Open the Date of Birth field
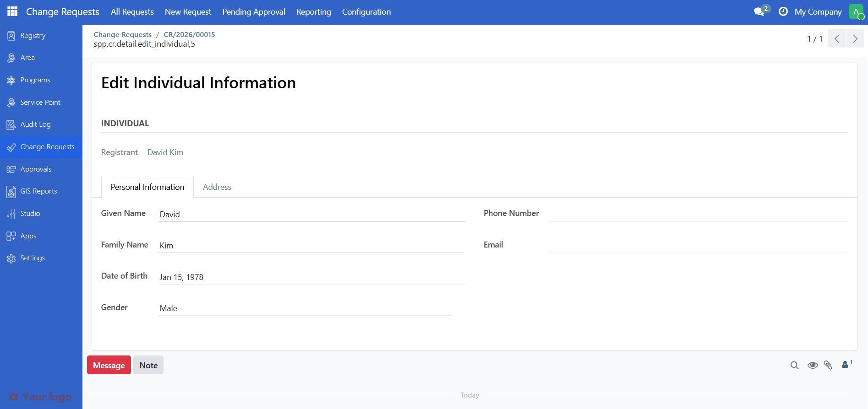 click(x=311, y=277)
